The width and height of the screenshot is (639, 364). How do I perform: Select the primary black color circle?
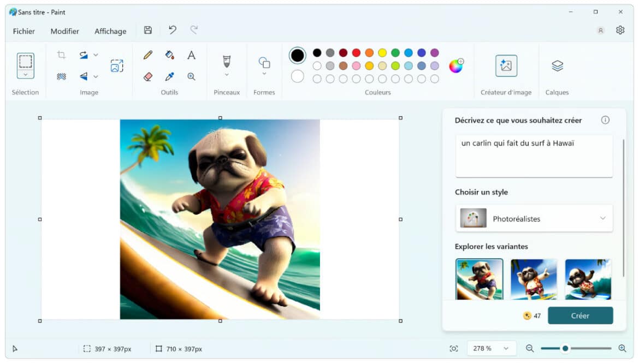(x=298, y=55)
